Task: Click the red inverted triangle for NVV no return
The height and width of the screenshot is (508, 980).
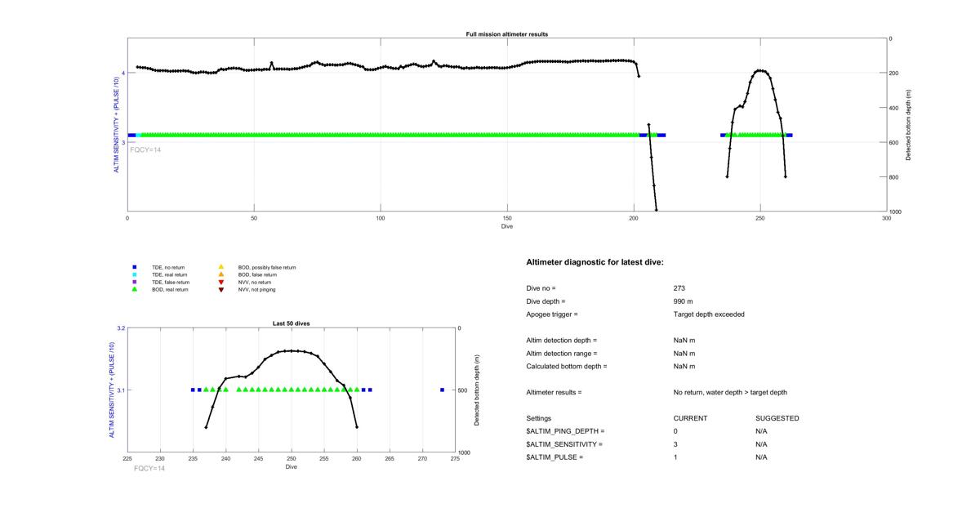Action: coord(220,282)
